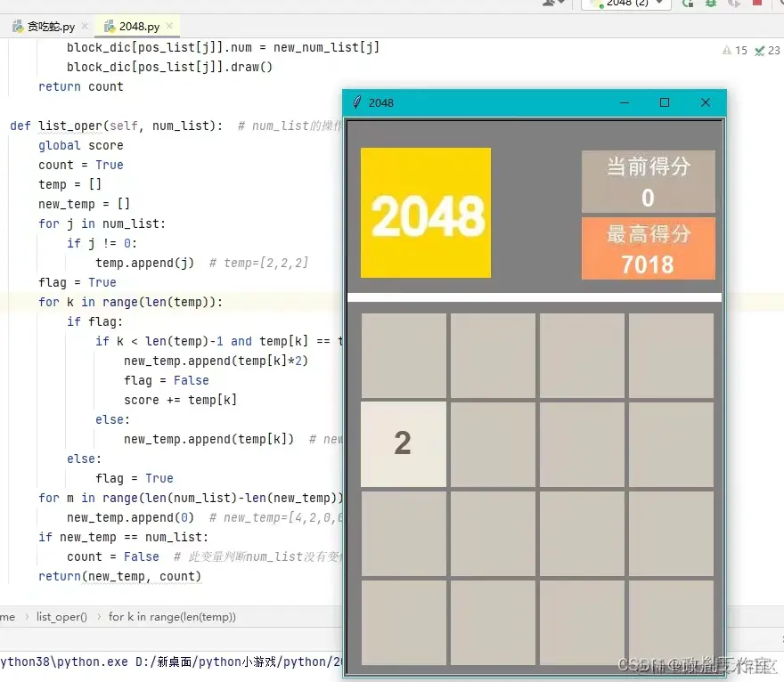This screenshot has height=682, width=784.
Task: Show the 15 warnings indicator
Action: [734, 50]
